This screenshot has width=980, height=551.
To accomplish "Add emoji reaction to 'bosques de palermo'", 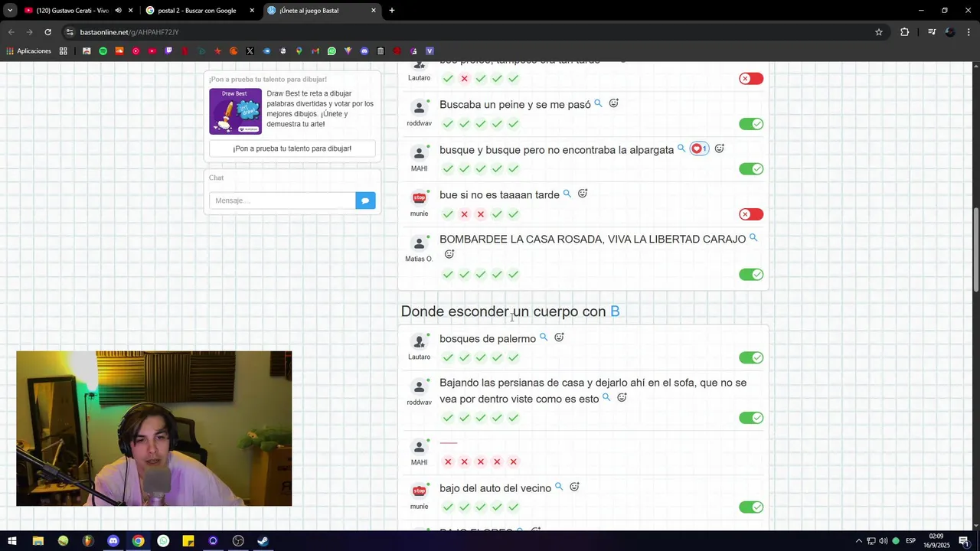I will click(559, 337).
